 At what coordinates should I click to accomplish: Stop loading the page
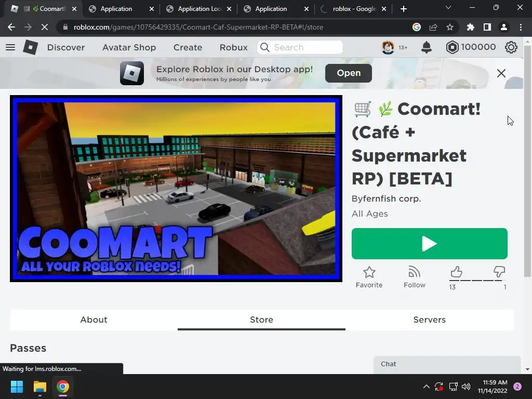45,27
